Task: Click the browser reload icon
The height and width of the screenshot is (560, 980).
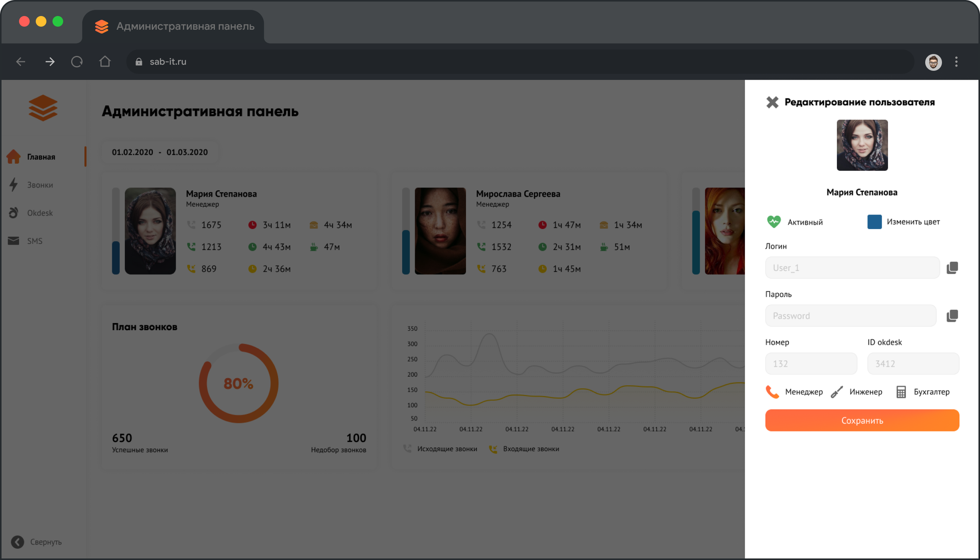Action: coord(77,62)
